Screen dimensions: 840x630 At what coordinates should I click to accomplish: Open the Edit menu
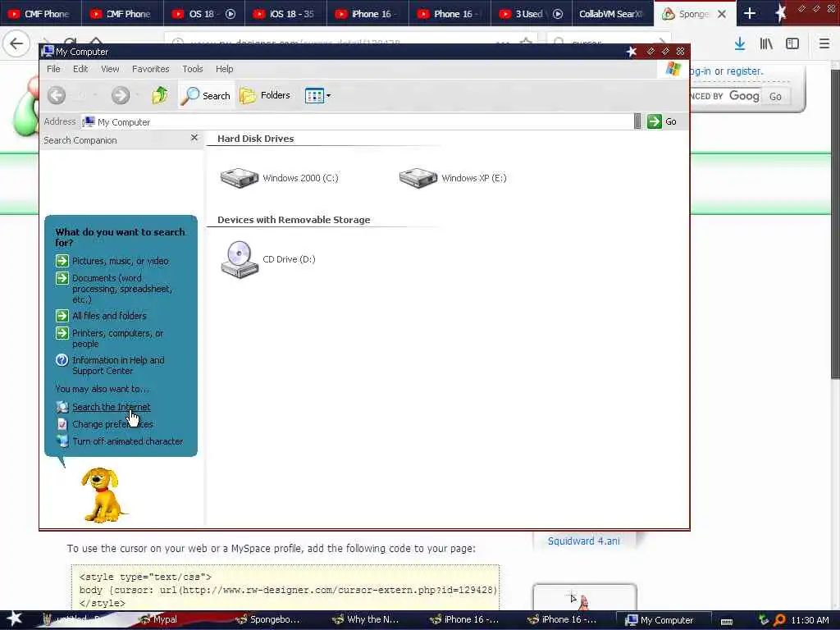pyautogui.click(x=80, y=69)
